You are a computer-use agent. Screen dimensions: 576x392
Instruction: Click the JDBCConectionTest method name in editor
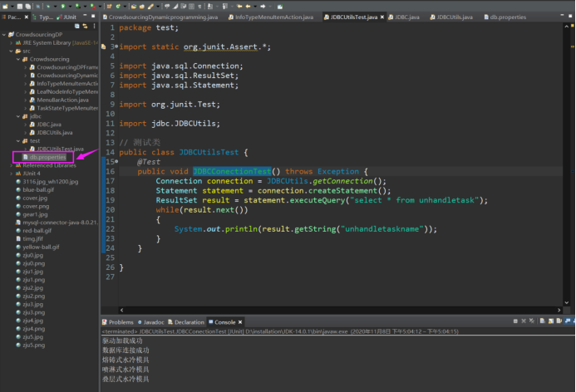tap(232, 171)
